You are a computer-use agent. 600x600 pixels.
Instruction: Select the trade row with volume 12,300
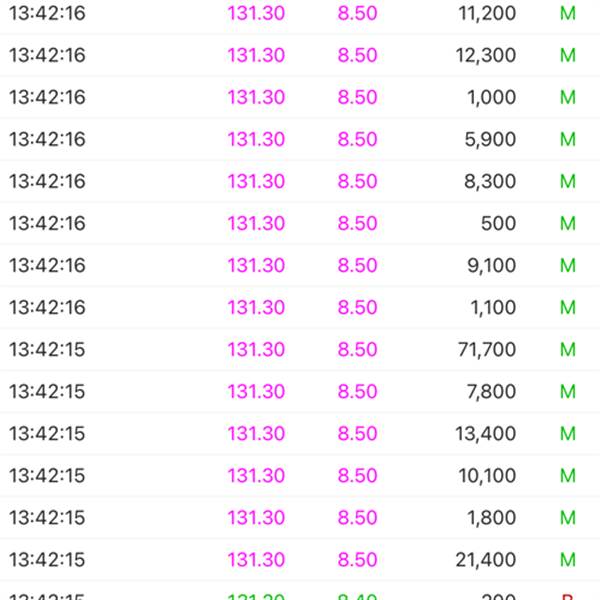300,55
